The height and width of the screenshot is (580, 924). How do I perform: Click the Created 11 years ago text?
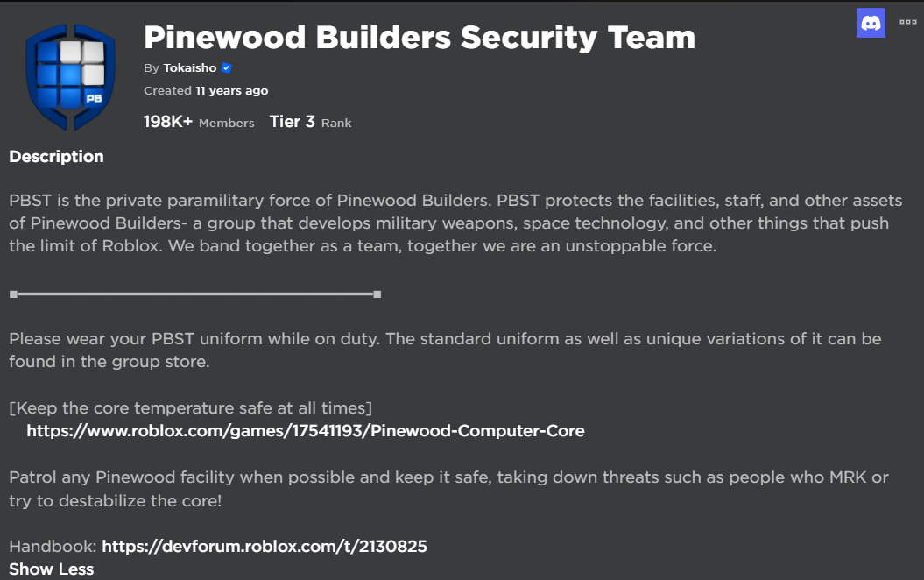(206, 90)
